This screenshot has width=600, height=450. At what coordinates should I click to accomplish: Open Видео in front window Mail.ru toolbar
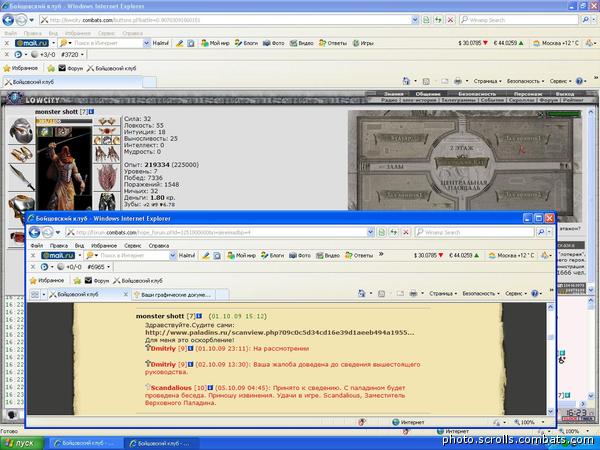(328, 255)
